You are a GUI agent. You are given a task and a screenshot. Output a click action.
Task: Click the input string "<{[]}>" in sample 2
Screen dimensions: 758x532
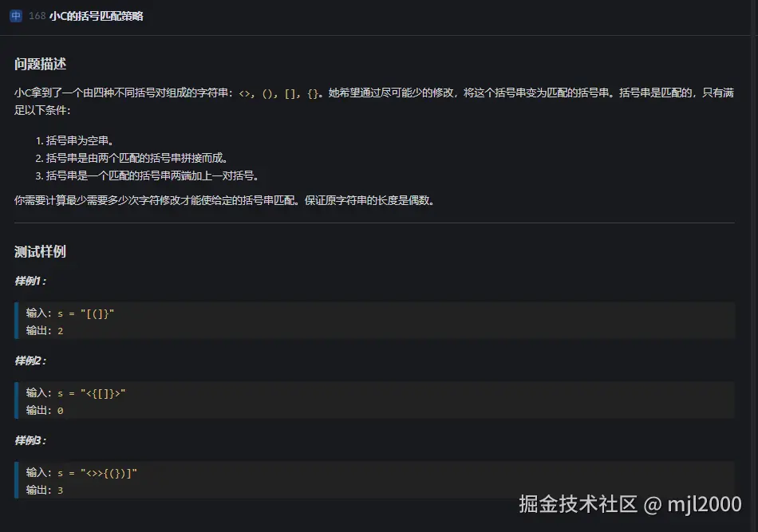(104, 394)
